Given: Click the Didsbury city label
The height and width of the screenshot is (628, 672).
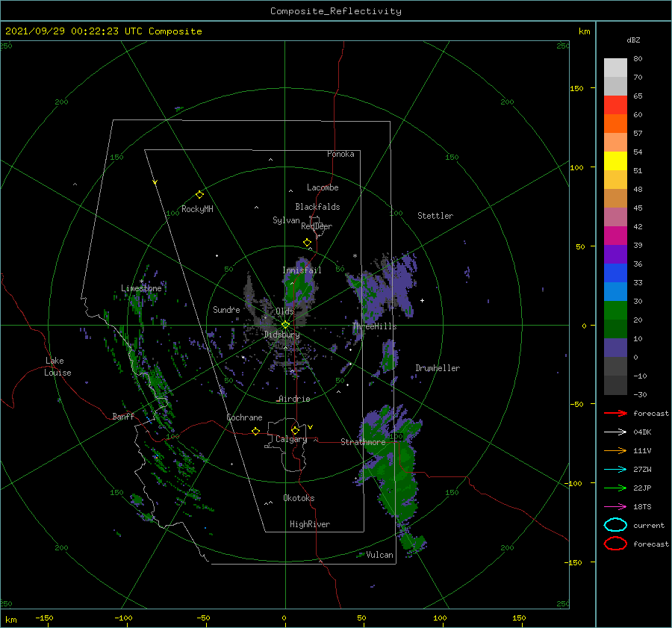Looking at the screenshot, I should pos(282,335).
